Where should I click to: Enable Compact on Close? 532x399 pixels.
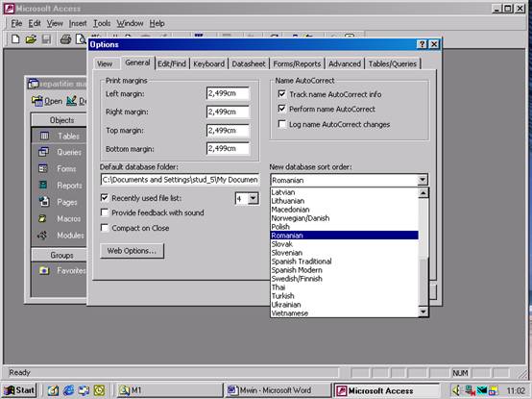click(105, 228)
